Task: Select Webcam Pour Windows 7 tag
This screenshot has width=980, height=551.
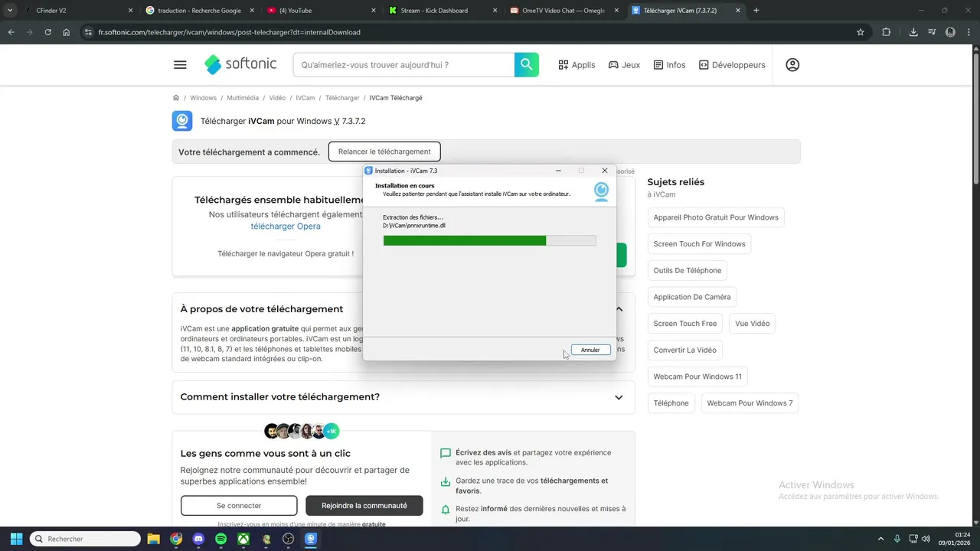Action: coord(750,403)
